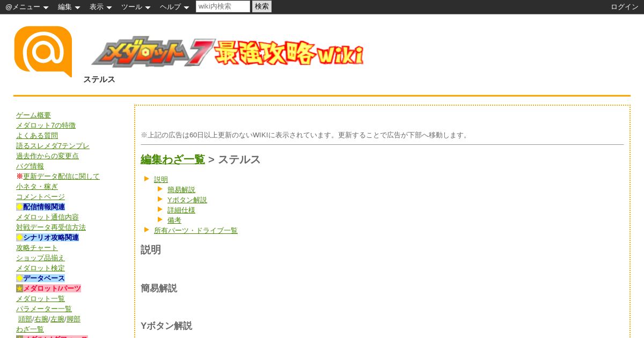Open the 編集 dropdown menu
This screenshot has height=338, width=644.
[x=69, y=7]
